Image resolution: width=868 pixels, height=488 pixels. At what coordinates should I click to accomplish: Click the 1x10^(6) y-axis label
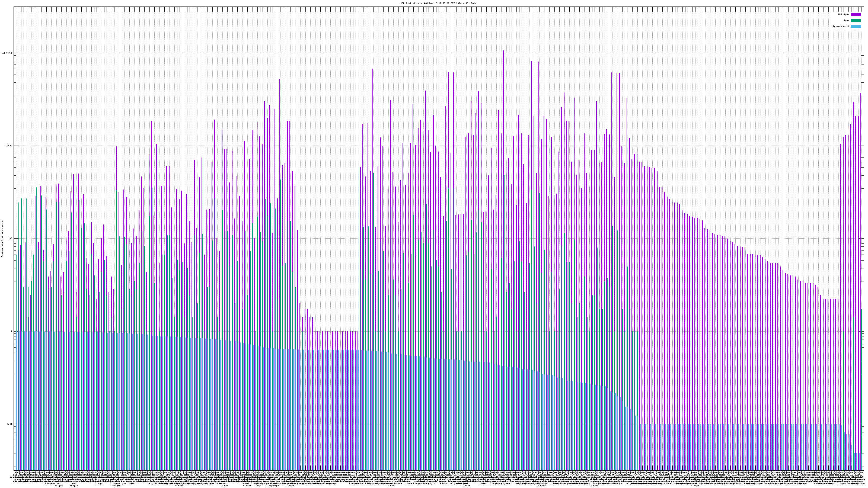coord(7,53)
